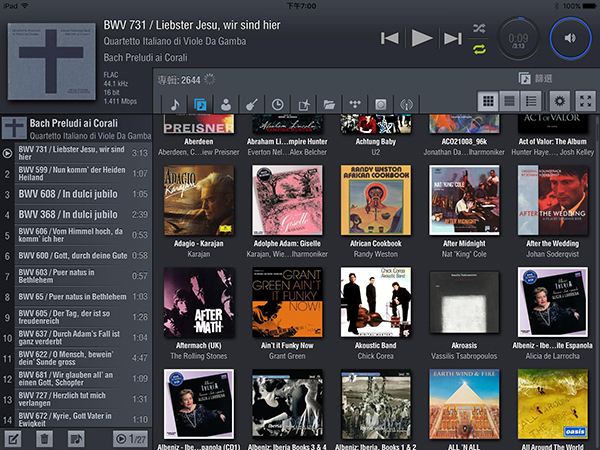Play track 4 BWV 368 / In dulci jubilo
600x450 pixels.
[76, 215]
